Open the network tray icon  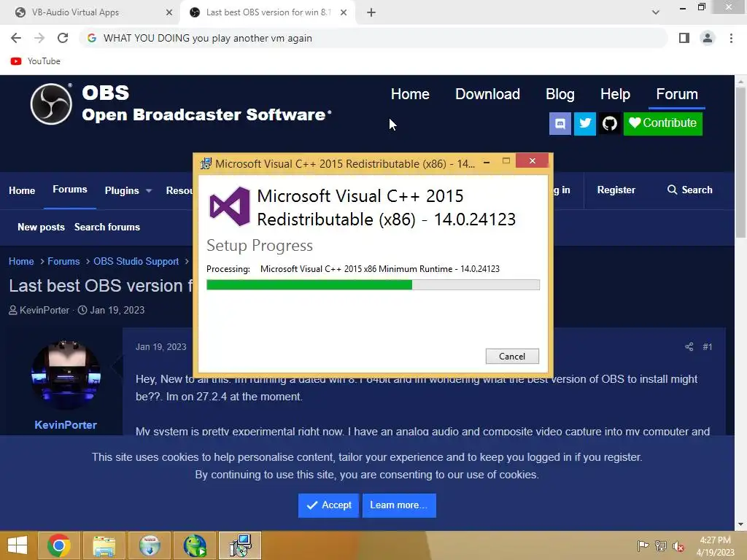tap(661, 545)
